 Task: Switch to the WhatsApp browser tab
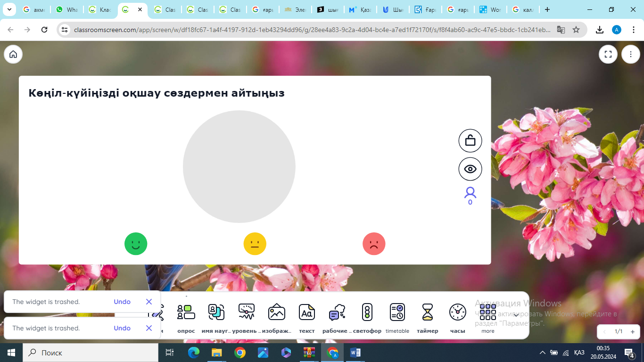(66, 9)
